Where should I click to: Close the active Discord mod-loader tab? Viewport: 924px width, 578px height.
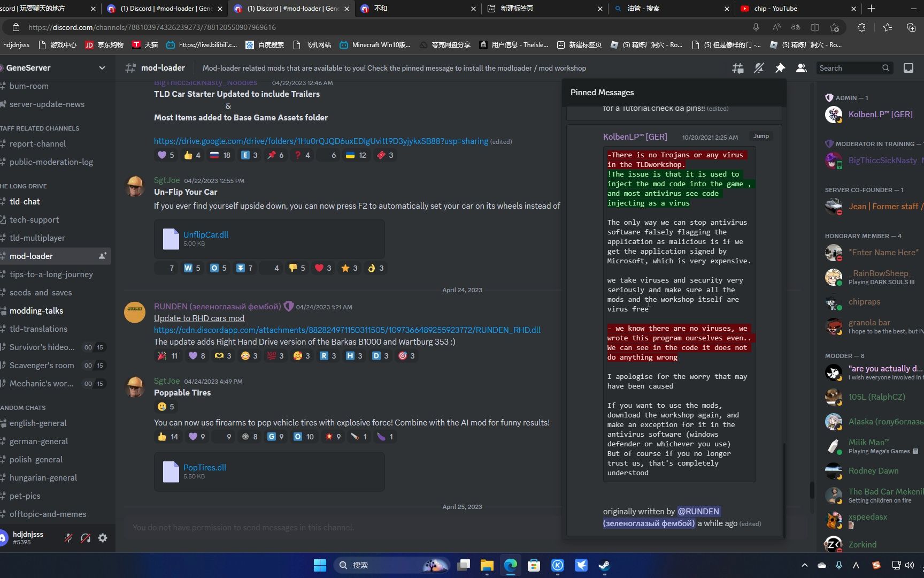point(346,9)
